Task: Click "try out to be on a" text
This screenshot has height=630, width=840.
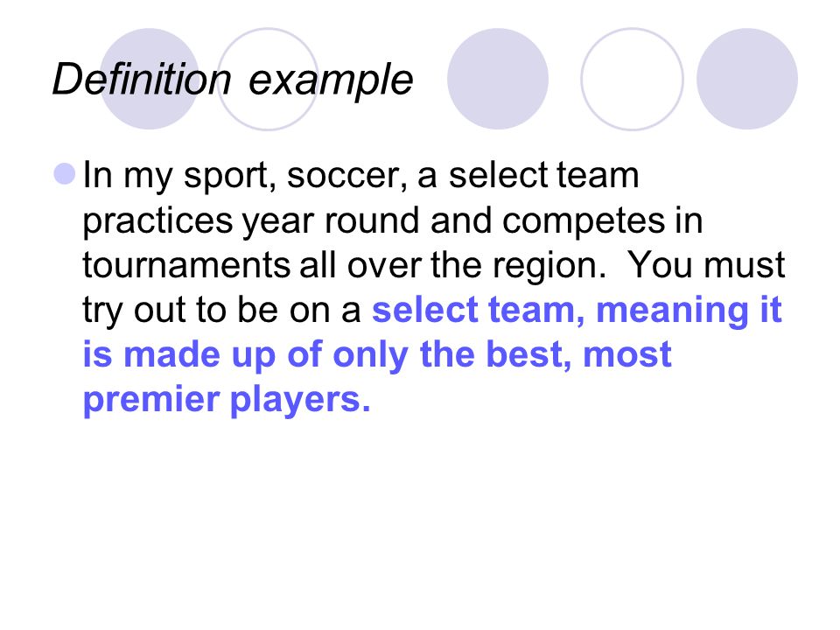Action: (221, 310)
